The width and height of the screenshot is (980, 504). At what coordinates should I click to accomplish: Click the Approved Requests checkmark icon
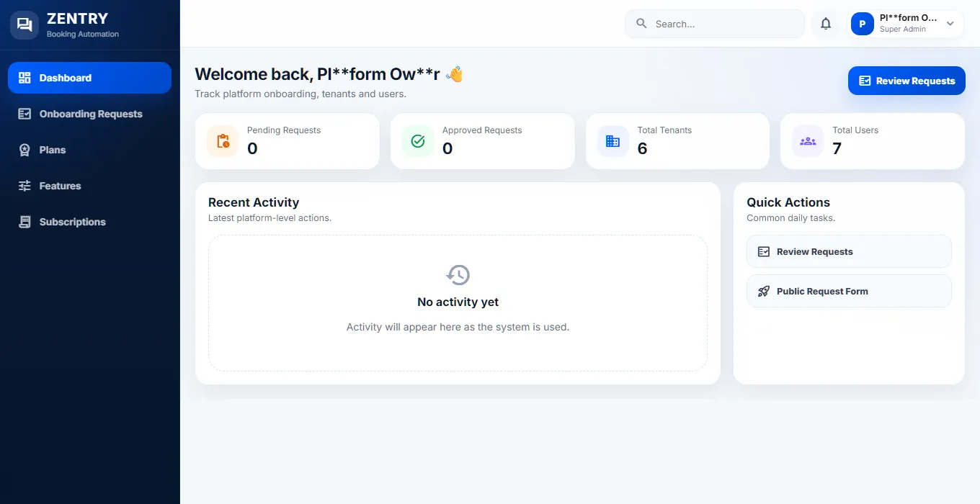tap(418, 141)
